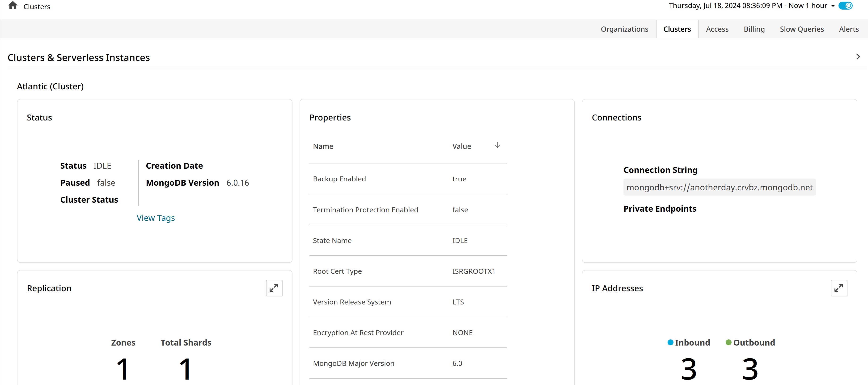Click the Value column sort arrow

(x=497, y=145)
